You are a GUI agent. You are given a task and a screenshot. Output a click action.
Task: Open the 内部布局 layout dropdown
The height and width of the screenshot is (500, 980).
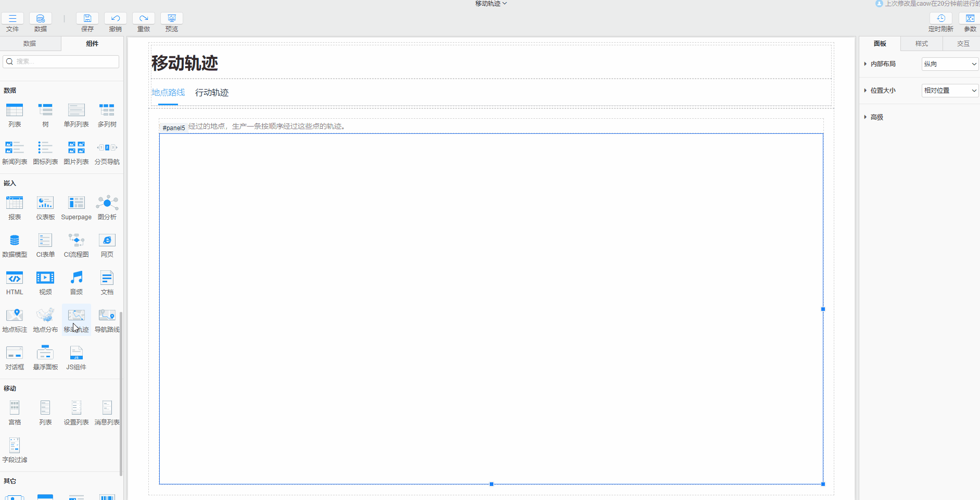[950, 64]
